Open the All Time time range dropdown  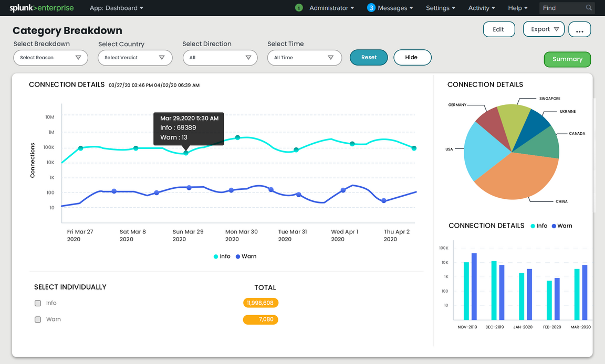[x=305, y=58]
